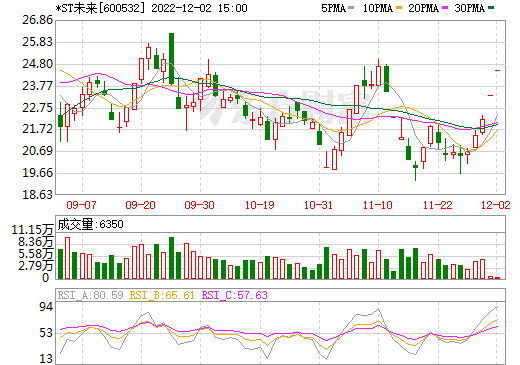Click the date label 10-31
Viewport: 520px width, 365px height.
tap(318, 205)
